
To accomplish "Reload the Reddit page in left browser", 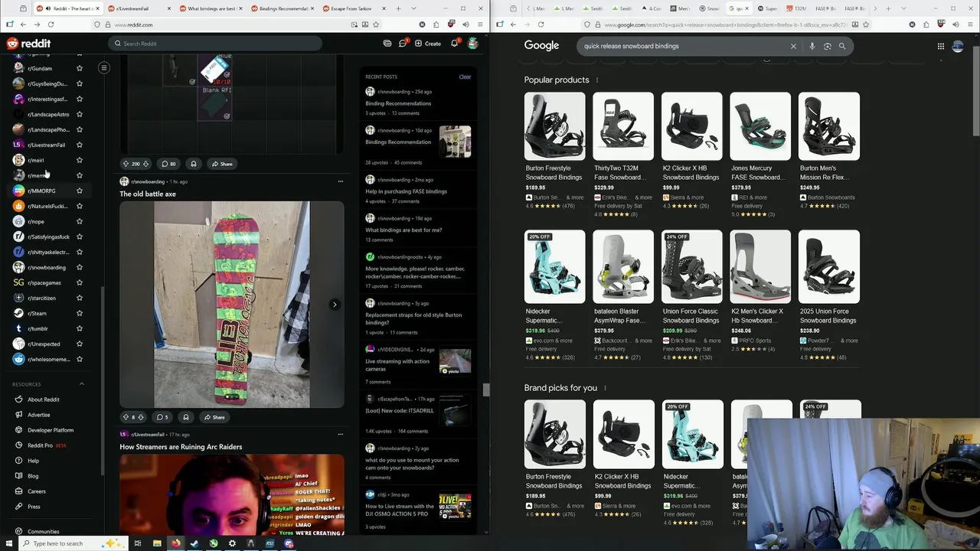I will coord(51,24).
